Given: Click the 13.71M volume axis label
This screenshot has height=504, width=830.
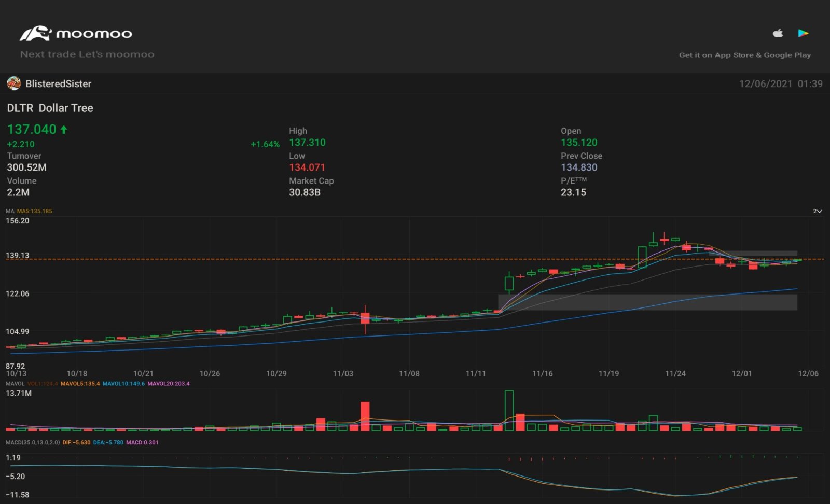Looking at the screenshot, I should [19, 393].
